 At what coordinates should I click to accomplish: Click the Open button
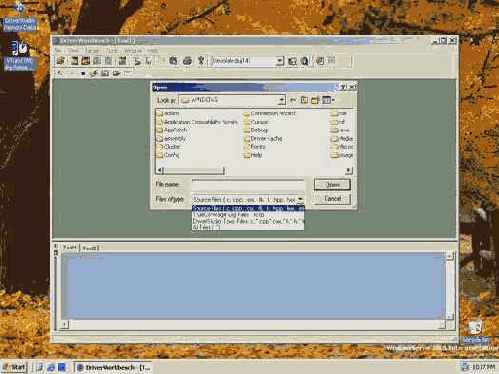[332, 185]
